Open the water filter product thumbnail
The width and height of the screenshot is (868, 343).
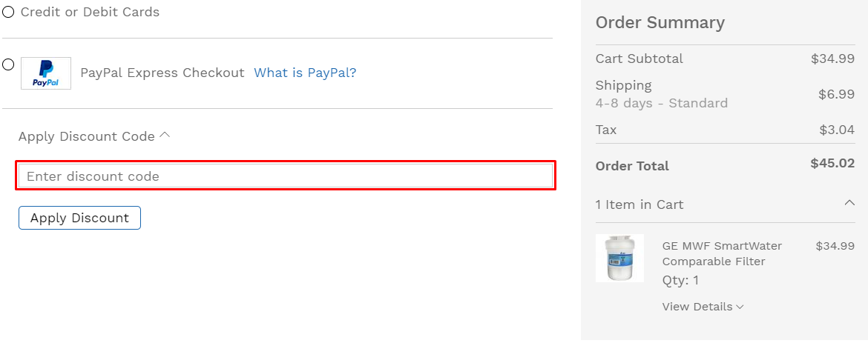pyautogui.click(x=619, y=259)
